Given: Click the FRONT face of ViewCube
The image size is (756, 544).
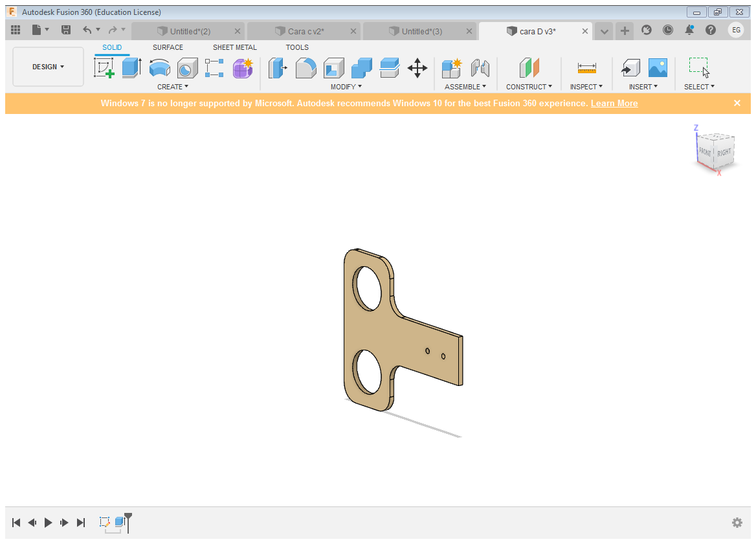Looking at the screenshot, I should pyautogui.click(x=705, y=152).
